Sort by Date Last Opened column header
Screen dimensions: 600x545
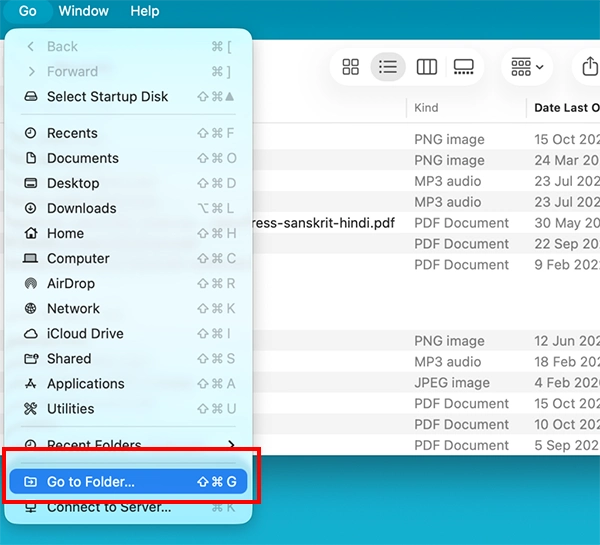click(567, 108)
